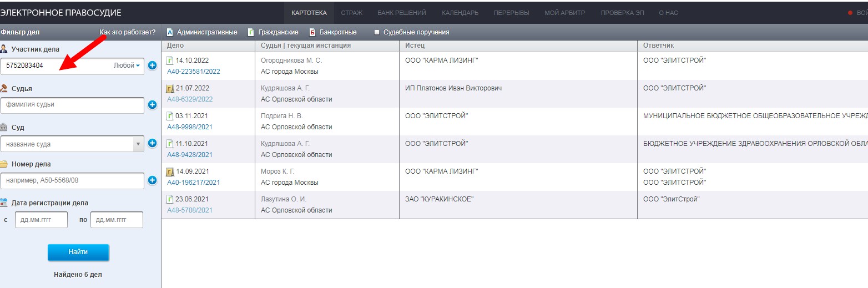Click plus icon next to judge field
The image size is (868, 288).
coord(152,104)
